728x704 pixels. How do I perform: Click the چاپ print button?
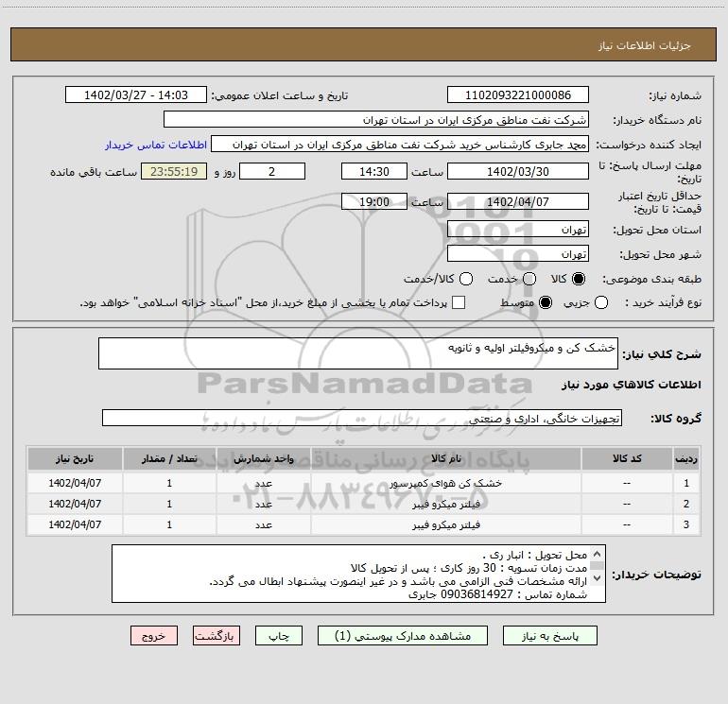pyautogui.click(x=279, y=636)
